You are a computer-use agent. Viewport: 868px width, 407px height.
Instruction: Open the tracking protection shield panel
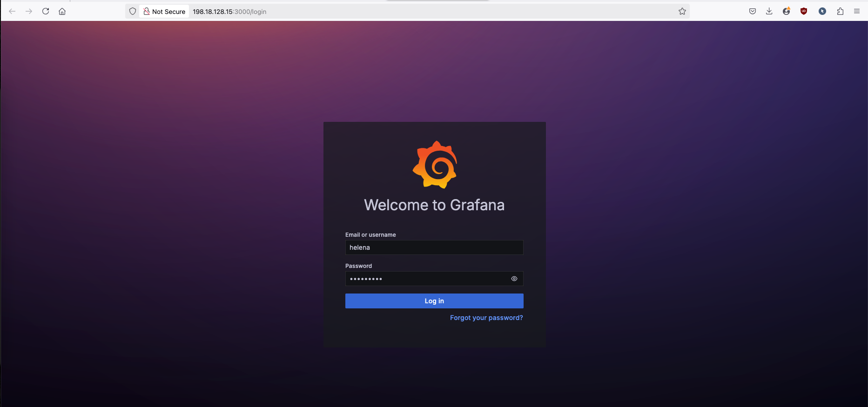click(x=133, y=11)
